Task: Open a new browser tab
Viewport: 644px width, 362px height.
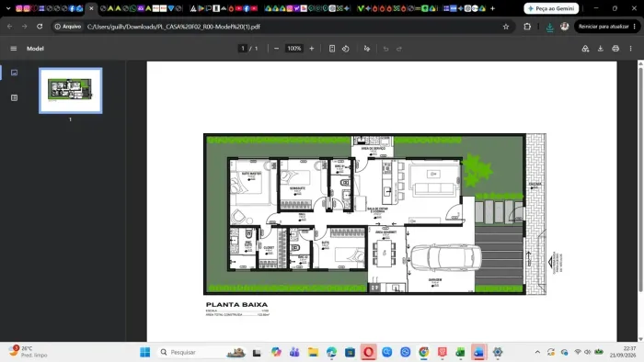Action: 492,8
